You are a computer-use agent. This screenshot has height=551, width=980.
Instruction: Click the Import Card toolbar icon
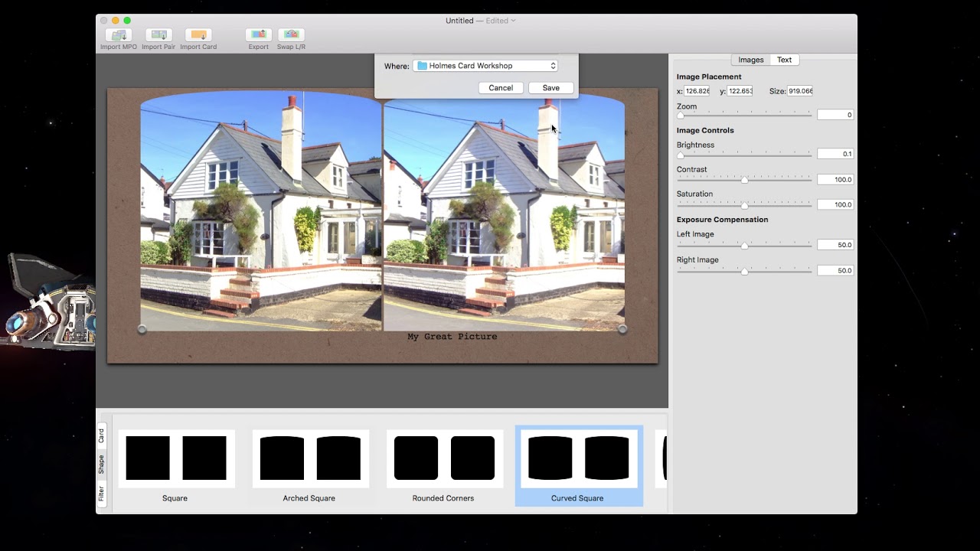[x=198, y=34]
